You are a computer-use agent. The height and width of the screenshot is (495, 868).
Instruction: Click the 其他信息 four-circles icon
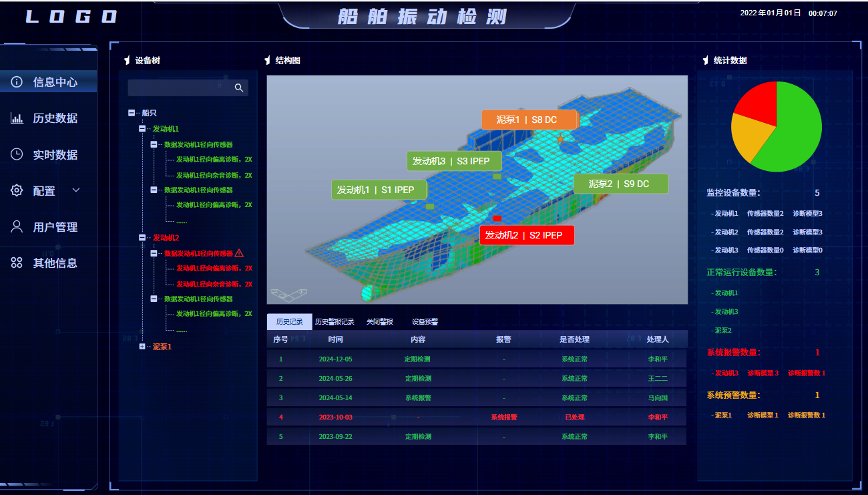(17, 263)
